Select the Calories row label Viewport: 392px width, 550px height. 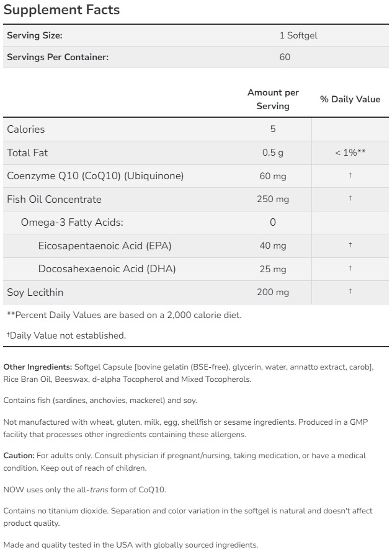click(26, 129)
